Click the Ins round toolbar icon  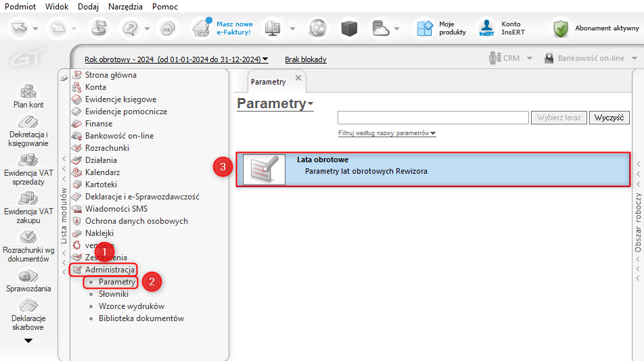[166, 28]
